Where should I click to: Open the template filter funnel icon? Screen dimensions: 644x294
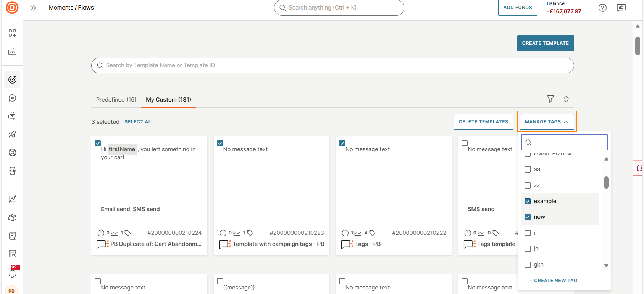(550, 99)
